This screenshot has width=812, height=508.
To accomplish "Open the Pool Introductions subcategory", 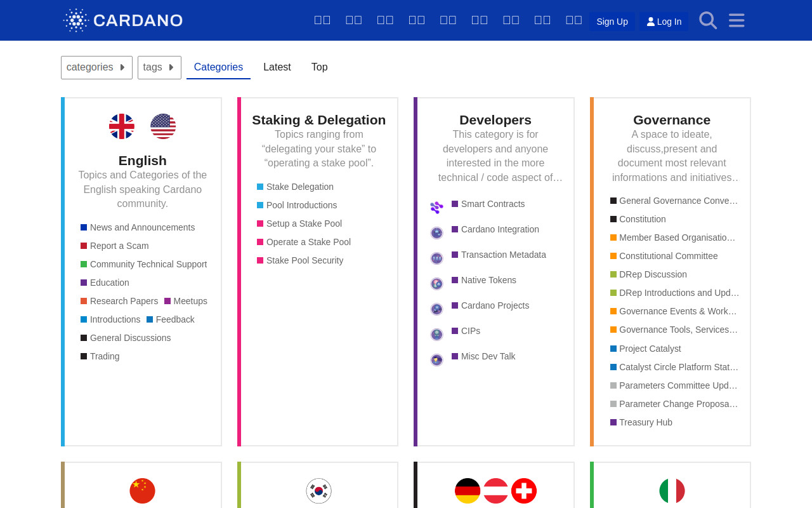I will pyautogui.click(x=297, y=205).
